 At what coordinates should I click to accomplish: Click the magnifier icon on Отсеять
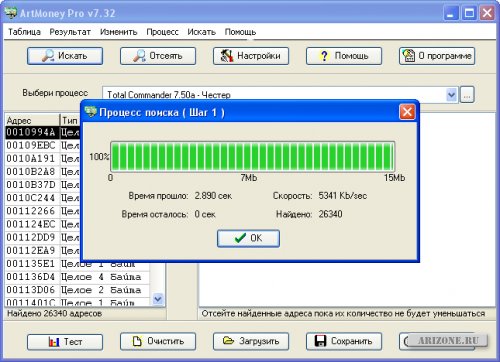[139, 56]
